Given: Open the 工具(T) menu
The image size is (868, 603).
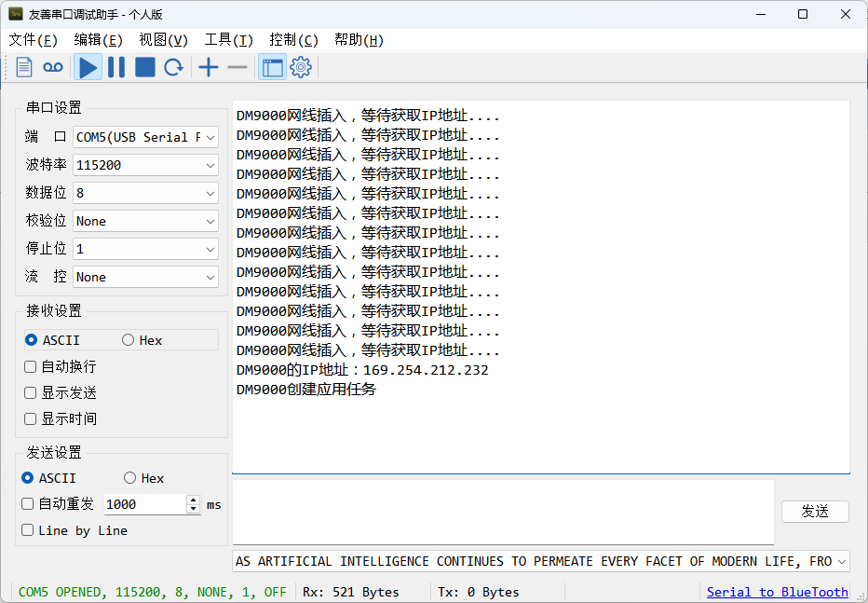Looking at the screenshot, I should pyautogui.click(x=228, y=40).
